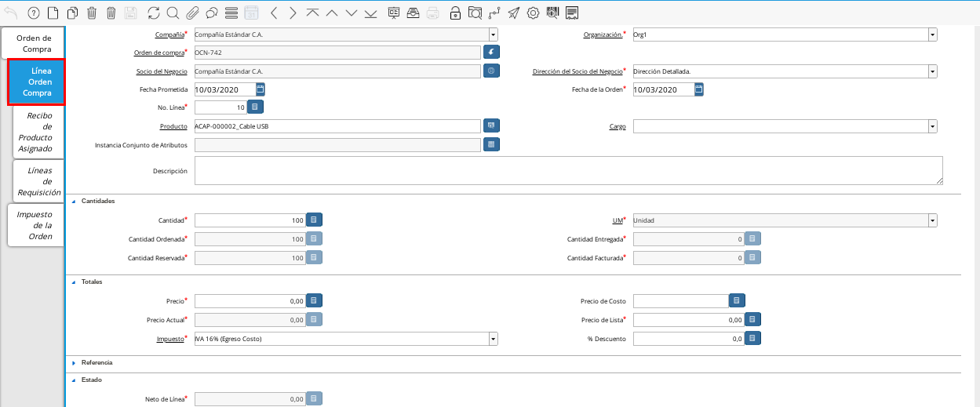Click into the Descripción text area
Viewport: 980px width, 407px height.
(568, 170)
